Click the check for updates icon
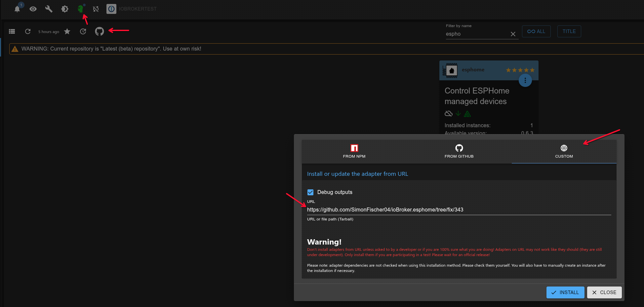Viewport: 644px width, 307px height. click(83, 31)
